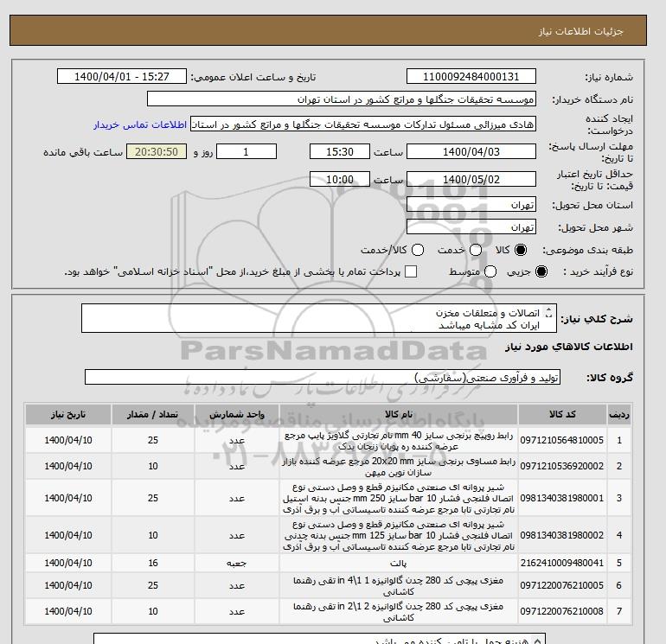Select the کالا radio button
Screen dimensions: 666x644
521,250
